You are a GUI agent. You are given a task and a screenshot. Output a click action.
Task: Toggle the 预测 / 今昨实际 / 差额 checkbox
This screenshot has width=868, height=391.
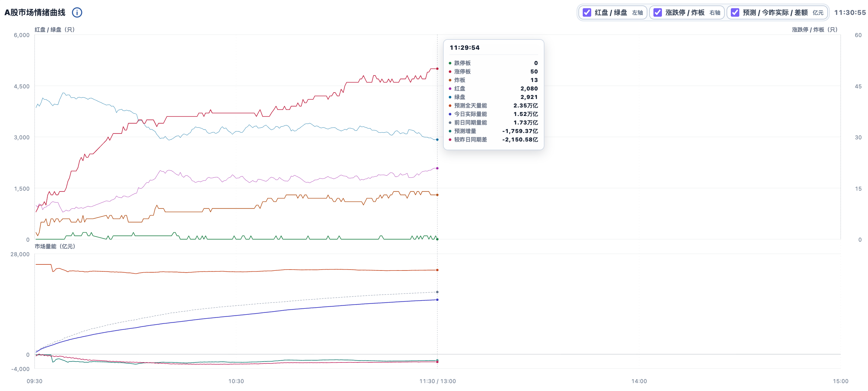[735, 12]
